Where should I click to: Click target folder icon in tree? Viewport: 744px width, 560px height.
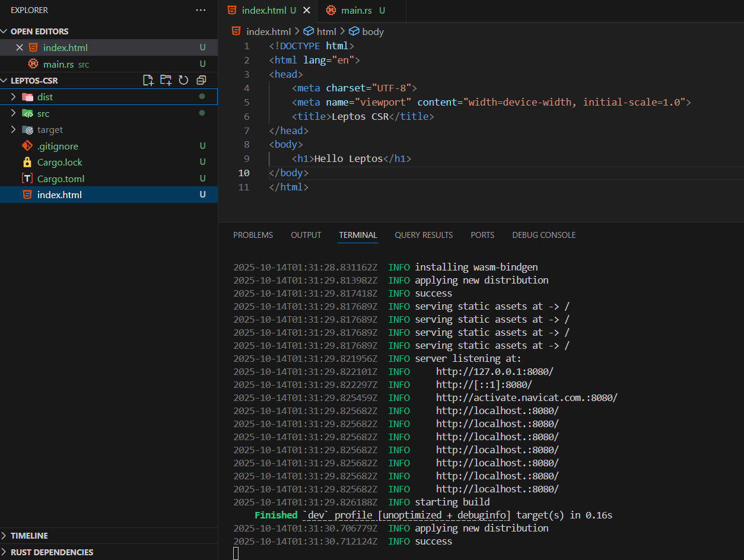tap(28, 129)
